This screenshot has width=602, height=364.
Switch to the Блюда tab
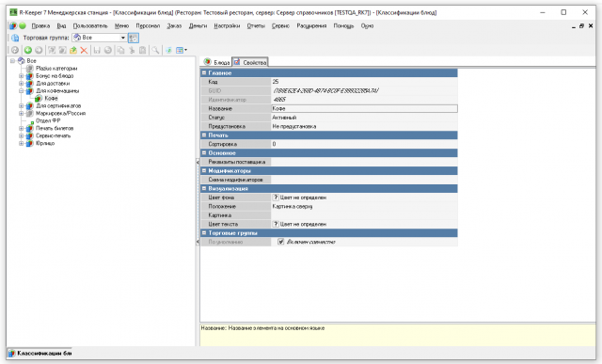point(217,62)
